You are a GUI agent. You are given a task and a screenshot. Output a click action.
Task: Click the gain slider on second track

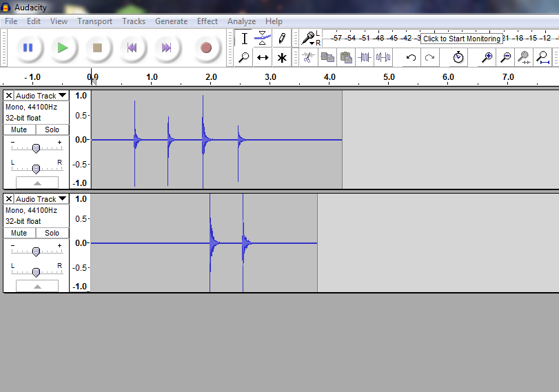tap(36, 251)
